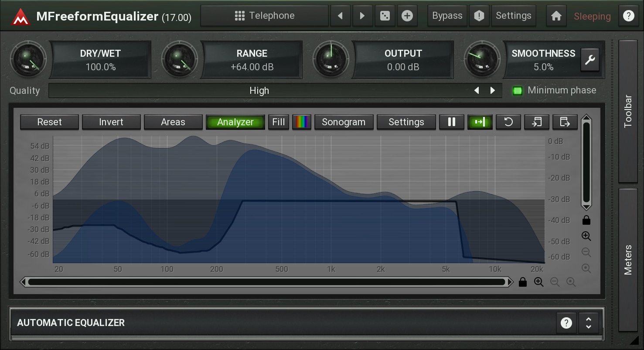Screen dimensions: 644x350
Task: Click the Bypass button
Action: pos(447,16)
